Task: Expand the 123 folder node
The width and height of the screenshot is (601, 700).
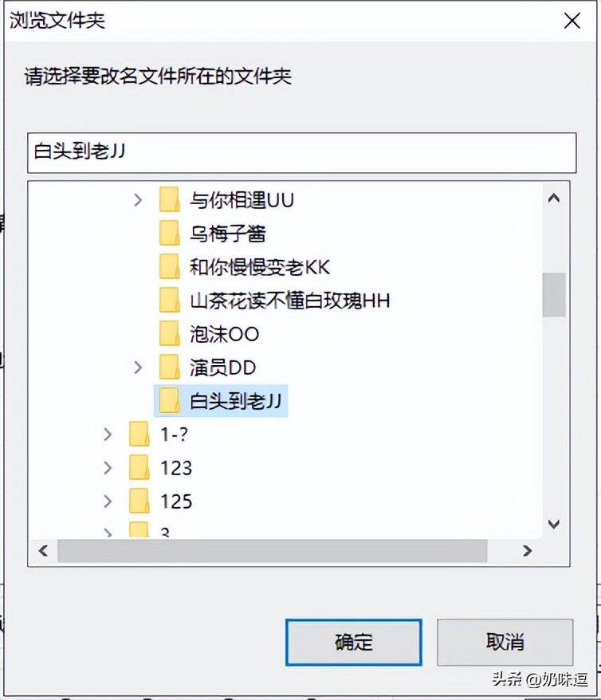Action: point(108,468)
